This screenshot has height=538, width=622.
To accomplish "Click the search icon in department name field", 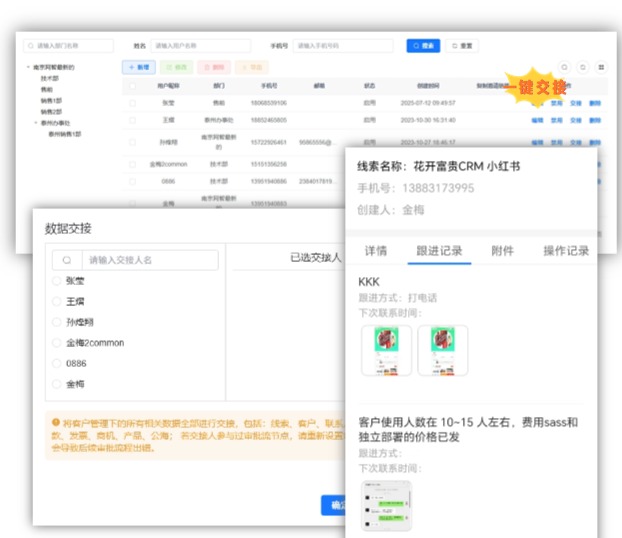I will (x=30, y=46).
